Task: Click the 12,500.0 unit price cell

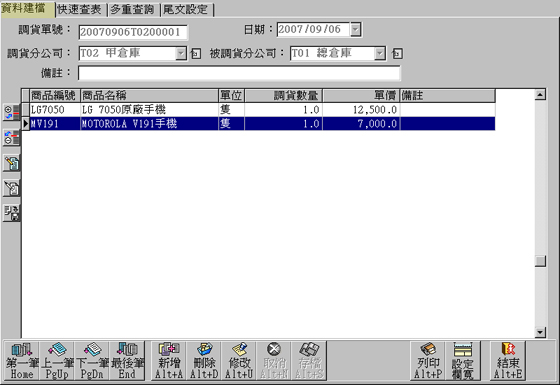Action: 361,110
